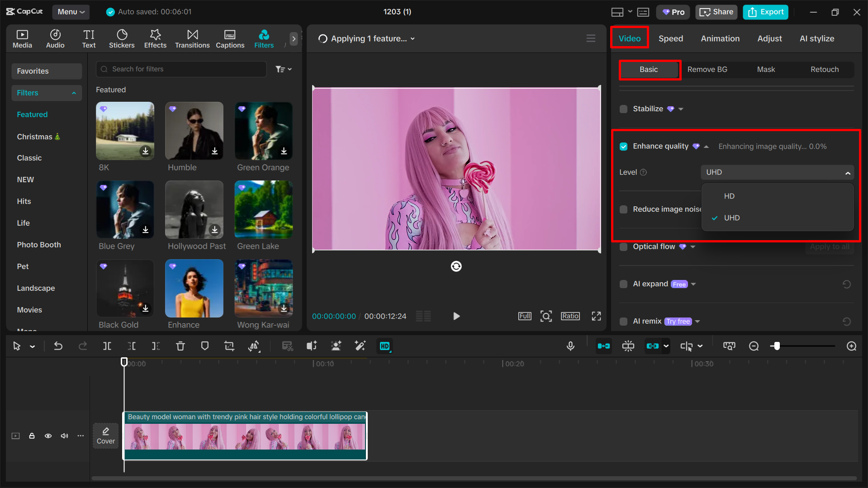
Task: Open the Stickers panel
Action: (122, 38)
